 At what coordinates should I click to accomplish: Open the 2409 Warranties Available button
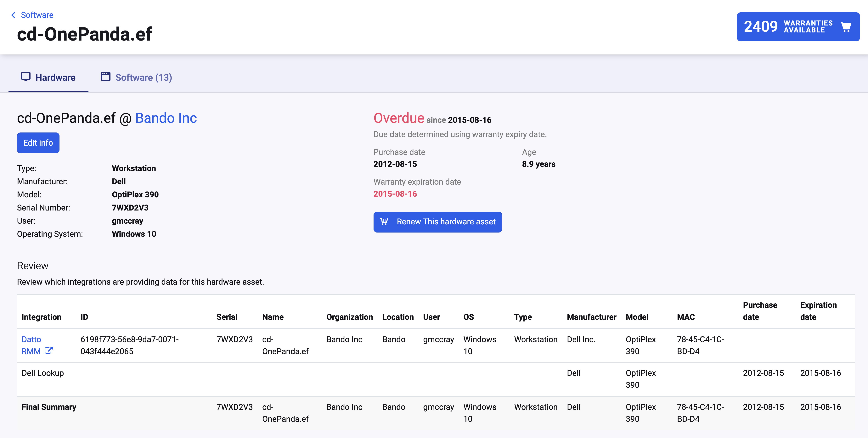(x=798, y=27)
